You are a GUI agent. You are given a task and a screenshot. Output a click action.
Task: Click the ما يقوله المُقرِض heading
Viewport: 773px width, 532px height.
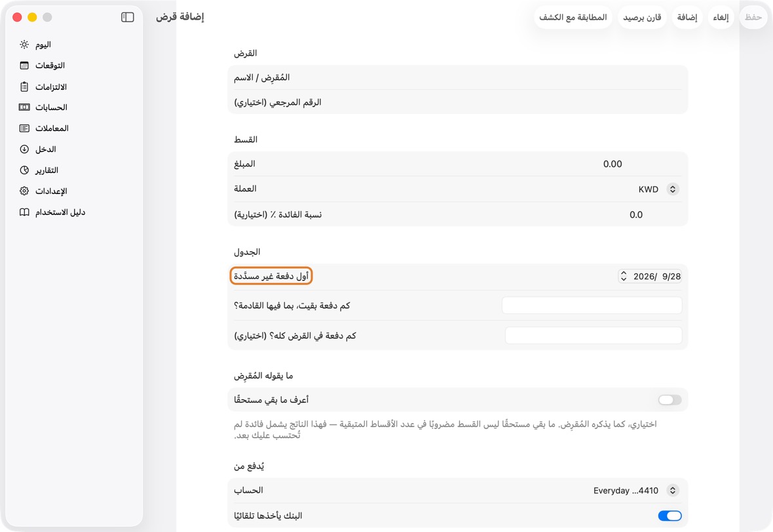click(x=263, y=375)
